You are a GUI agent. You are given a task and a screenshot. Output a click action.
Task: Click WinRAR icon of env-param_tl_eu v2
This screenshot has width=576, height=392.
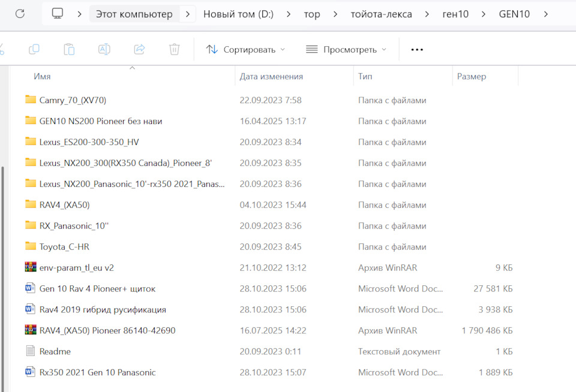point(31,267)
